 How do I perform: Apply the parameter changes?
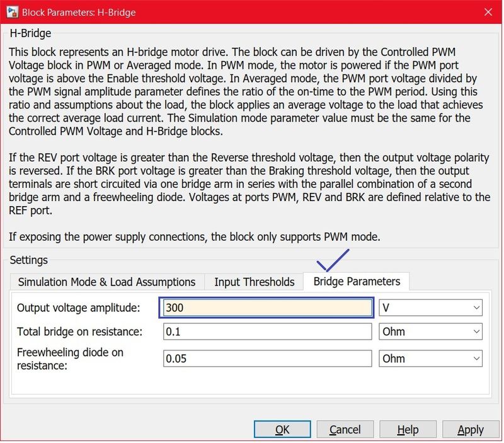(471, 429)
